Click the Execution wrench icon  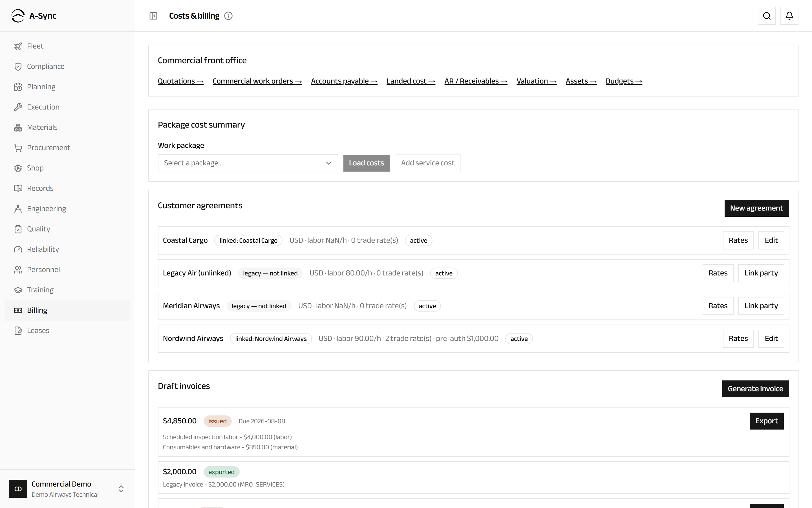pyautogui.click(x=18, y=107)
